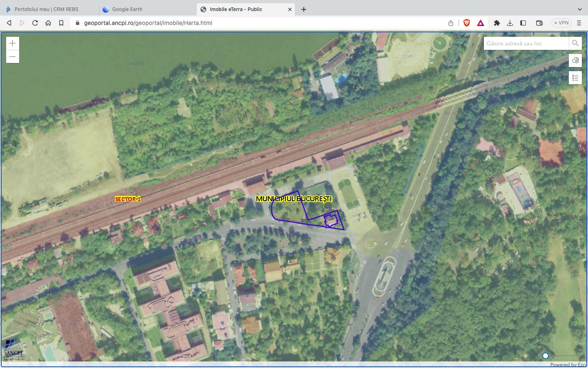Switch to Portofoliul meu CRM REBS tab
The width and height of the screenshot is (588, 368).
[46, 9]
